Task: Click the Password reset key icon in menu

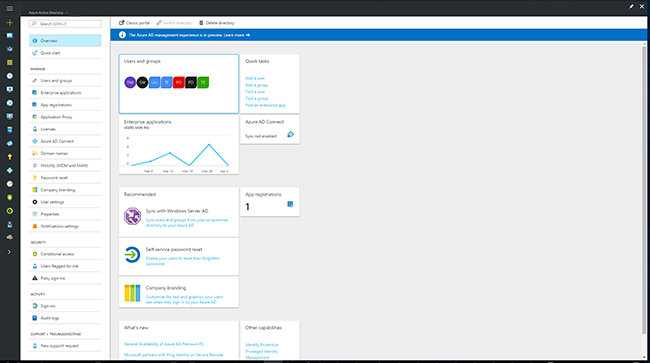Action: tap(35, 177)
